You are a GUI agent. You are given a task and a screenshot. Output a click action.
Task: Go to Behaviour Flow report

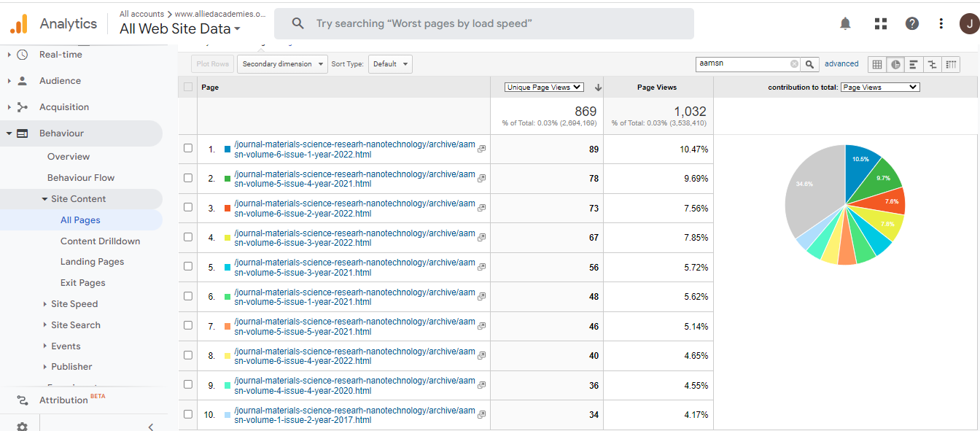pos(81,178)
